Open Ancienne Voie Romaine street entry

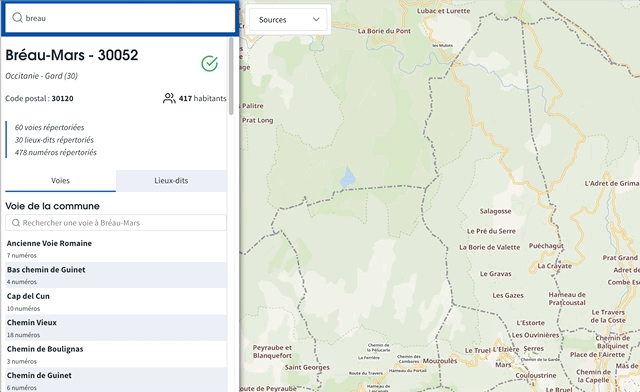[x=116, y=249]
